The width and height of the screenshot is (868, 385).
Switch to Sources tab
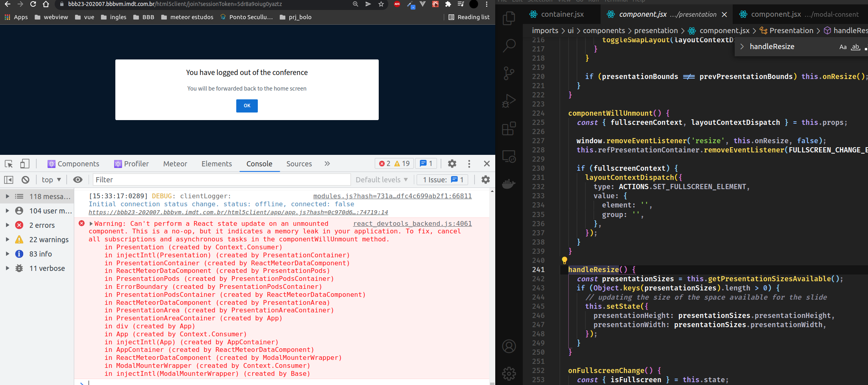(x=299, y=164)
